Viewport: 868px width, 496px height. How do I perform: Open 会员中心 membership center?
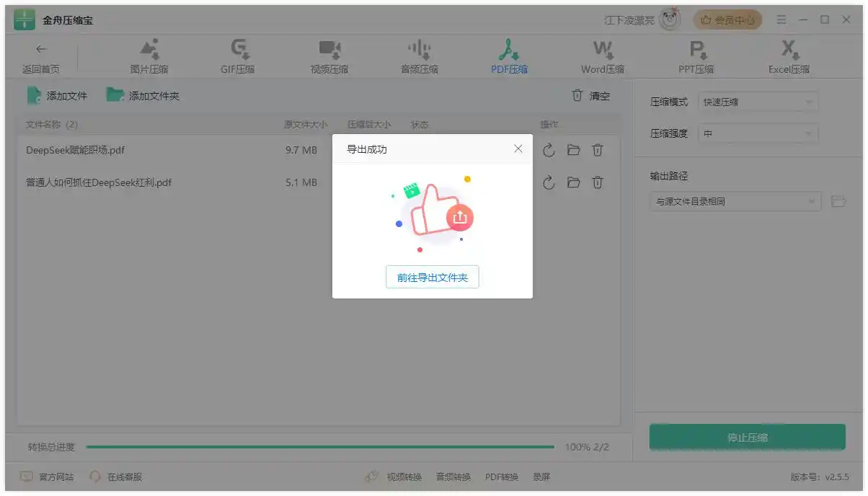point(727,20)
